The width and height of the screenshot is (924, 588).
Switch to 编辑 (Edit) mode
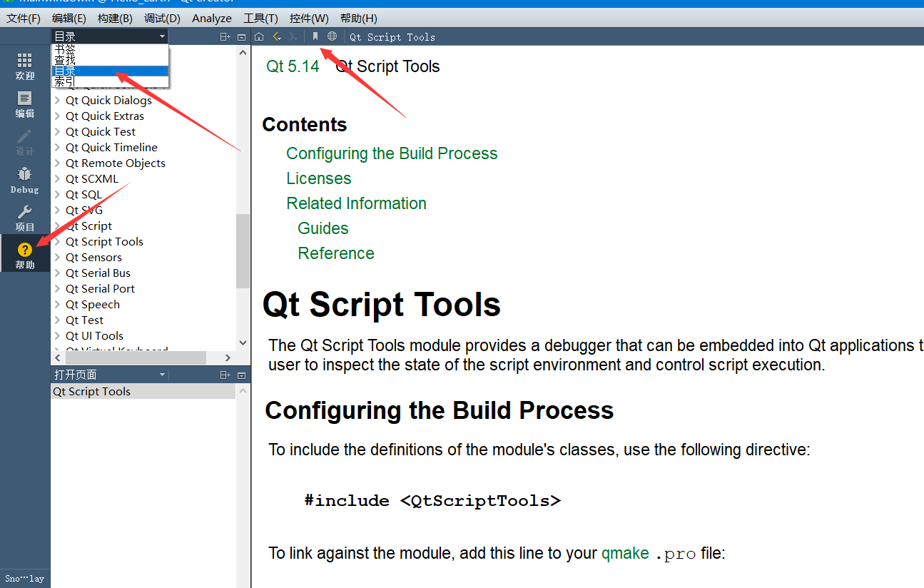[25, 104]
